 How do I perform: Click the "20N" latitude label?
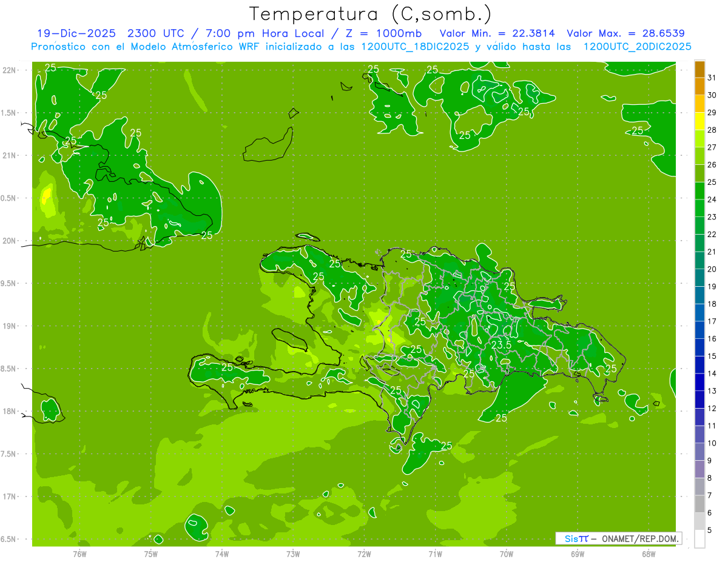click(10, 241)
